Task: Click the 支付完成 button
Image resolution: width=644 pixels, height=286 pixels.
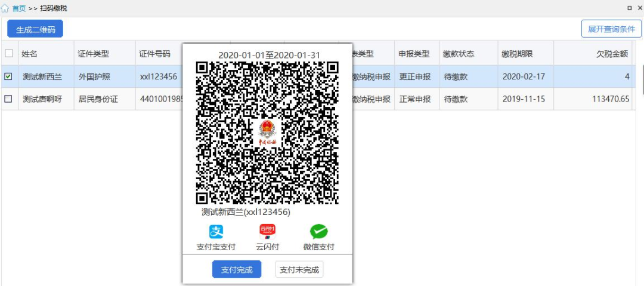Action: (237, 270)
